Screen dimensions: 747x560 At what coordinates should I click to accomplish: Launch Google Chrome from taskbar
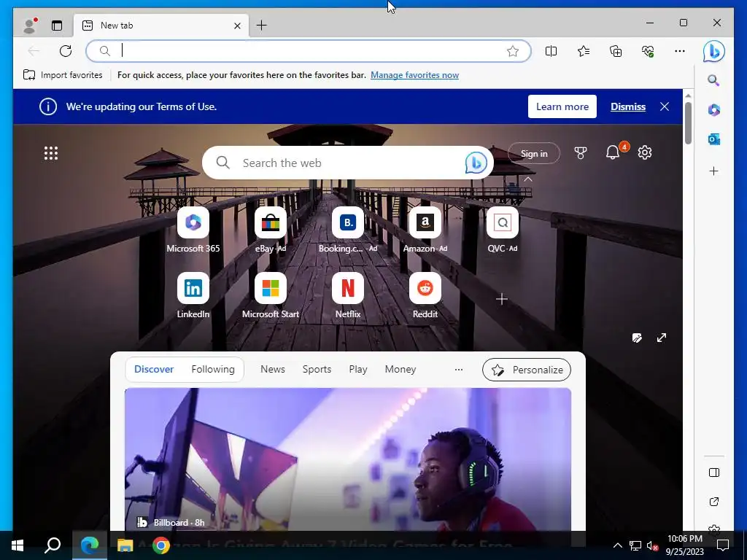161,545
